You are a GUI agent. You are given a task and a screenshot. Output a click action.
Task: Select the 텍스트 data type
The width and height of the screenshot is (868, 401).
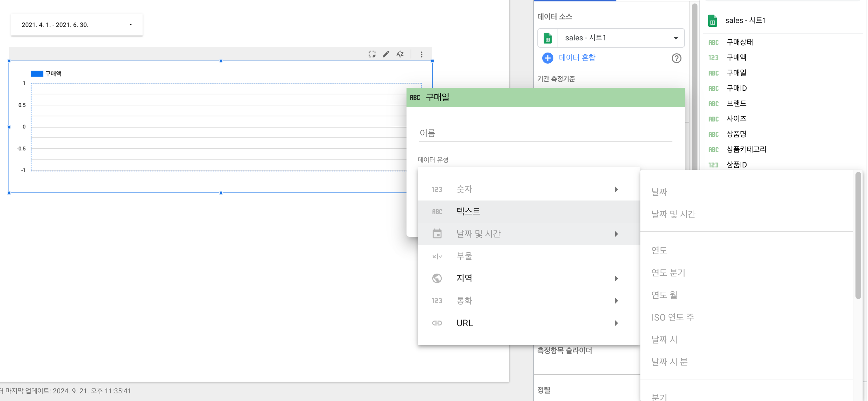click(529, 212)
